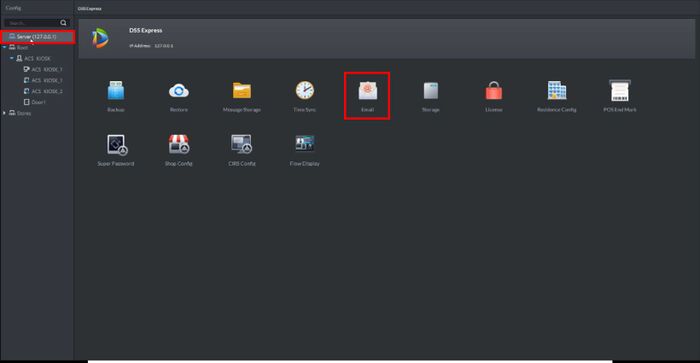Expand the Stores tree node

(x=4, y=113)
